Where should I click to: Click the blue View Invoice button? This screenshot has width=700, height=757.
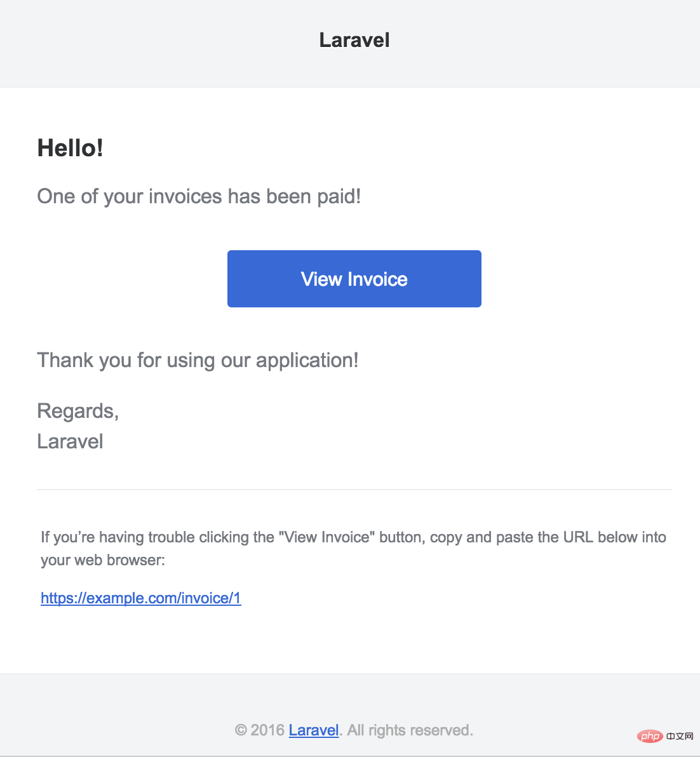tap(354, 279)
